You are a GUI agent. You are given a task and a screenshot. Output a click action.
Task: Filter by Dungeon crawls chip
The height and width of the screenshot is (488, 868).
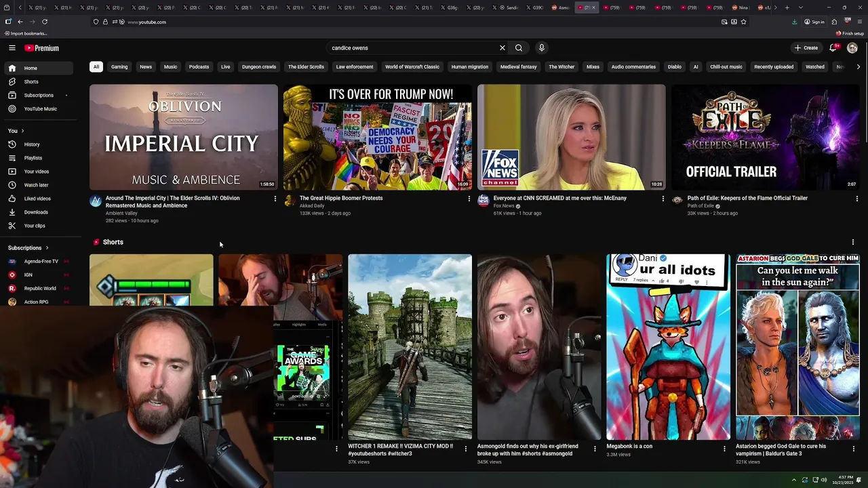(x=259, y=67)
